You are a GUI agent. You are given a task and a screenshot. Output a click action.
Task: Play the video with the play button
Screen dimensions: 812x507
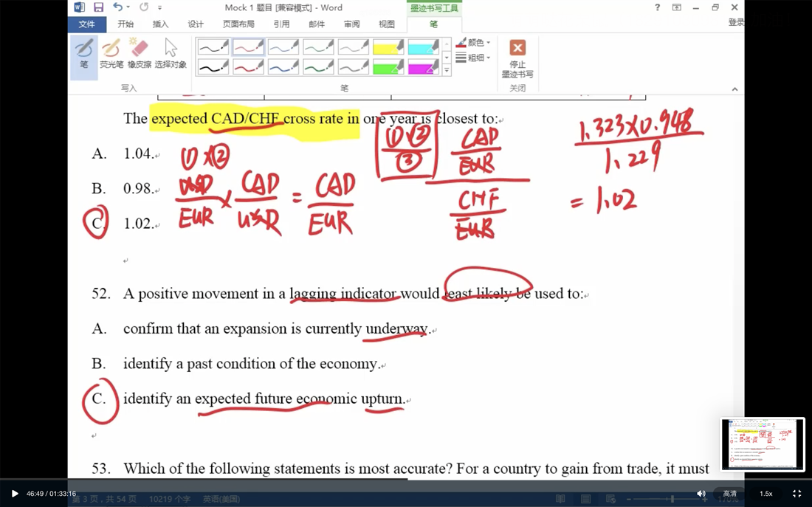pyautogui.click(x=15, y=494)
